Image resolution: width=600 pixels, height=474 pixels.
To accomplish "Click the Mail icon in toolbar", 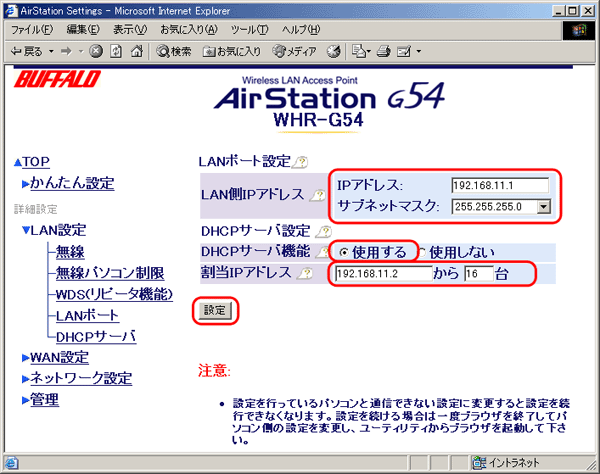I will pyautogui.click(x=359, y=51).
